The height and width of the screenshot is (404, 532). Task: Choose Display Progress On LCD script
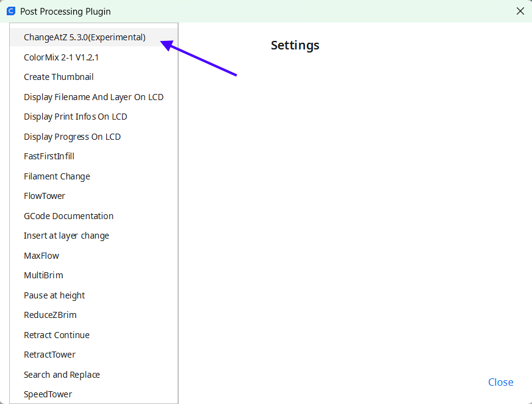pos(93,137)
